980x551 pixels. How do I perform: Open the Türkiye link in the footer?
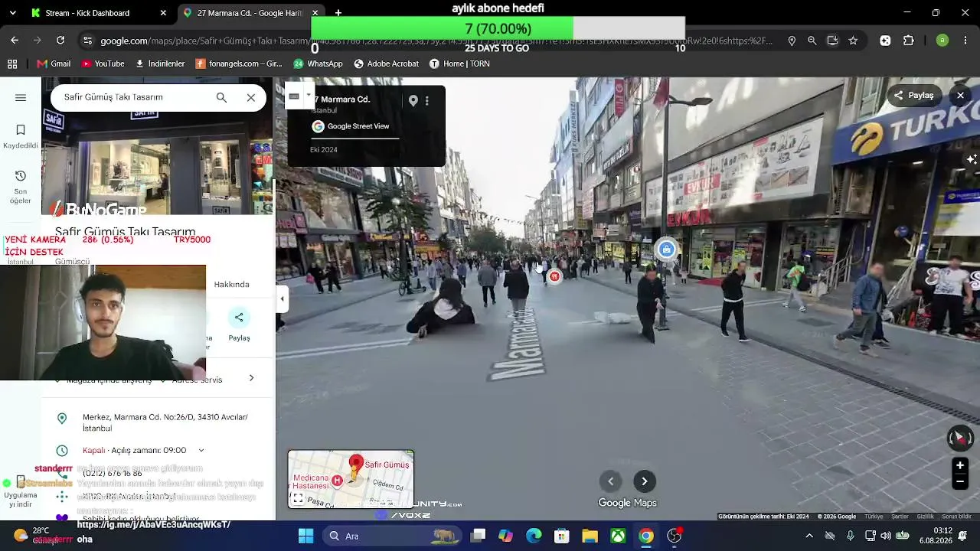coord(874,517)
